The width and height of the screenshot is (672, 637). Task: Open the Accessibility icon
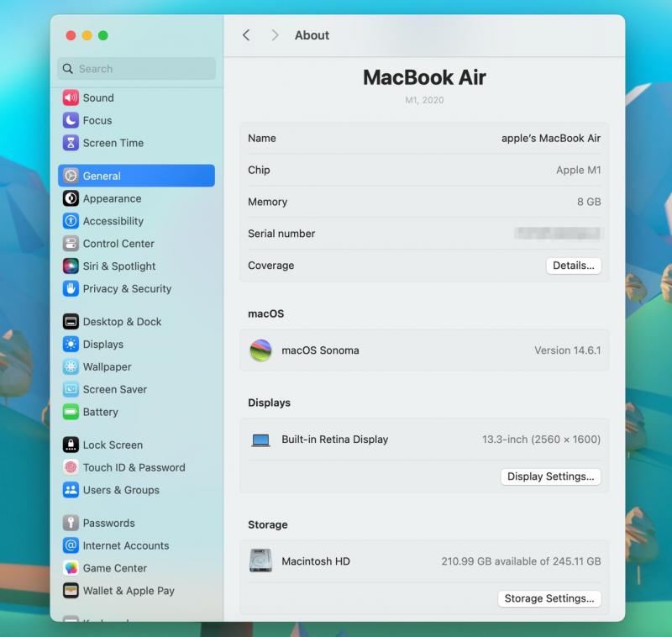coord(71,221)
